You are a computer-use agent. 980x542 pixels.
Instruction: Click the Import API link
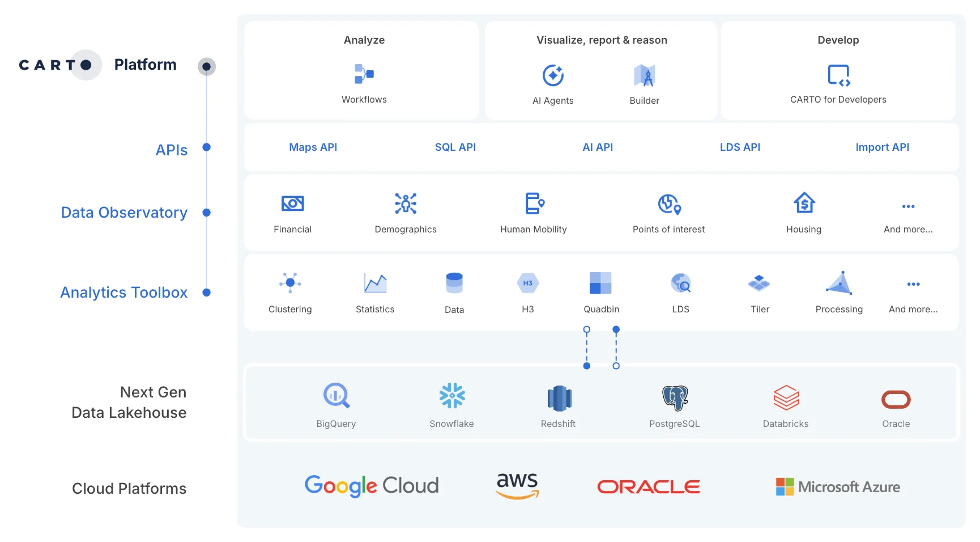click(x=883, y=147)
